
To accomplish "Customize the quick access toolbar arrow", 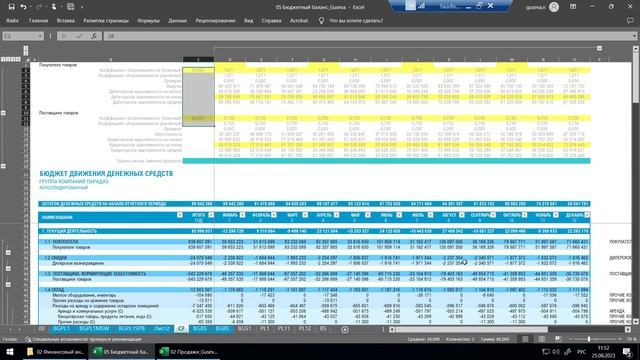I will 82,7.
